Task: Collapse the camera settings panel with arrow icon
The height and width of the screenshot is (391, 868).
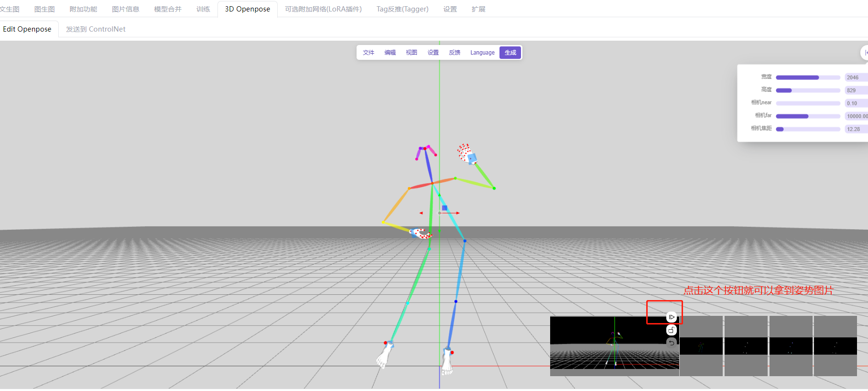Action: [x=865, y=53]
